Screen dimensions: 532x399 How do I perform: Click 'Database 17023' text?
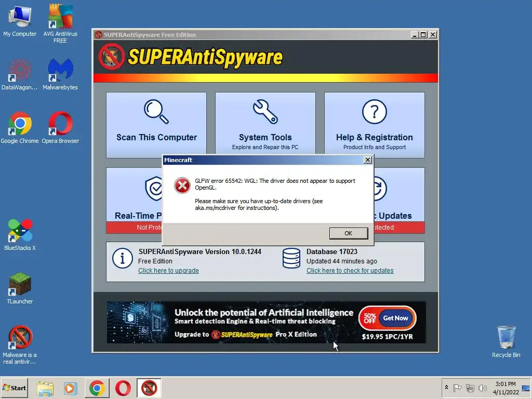point(332,251)
